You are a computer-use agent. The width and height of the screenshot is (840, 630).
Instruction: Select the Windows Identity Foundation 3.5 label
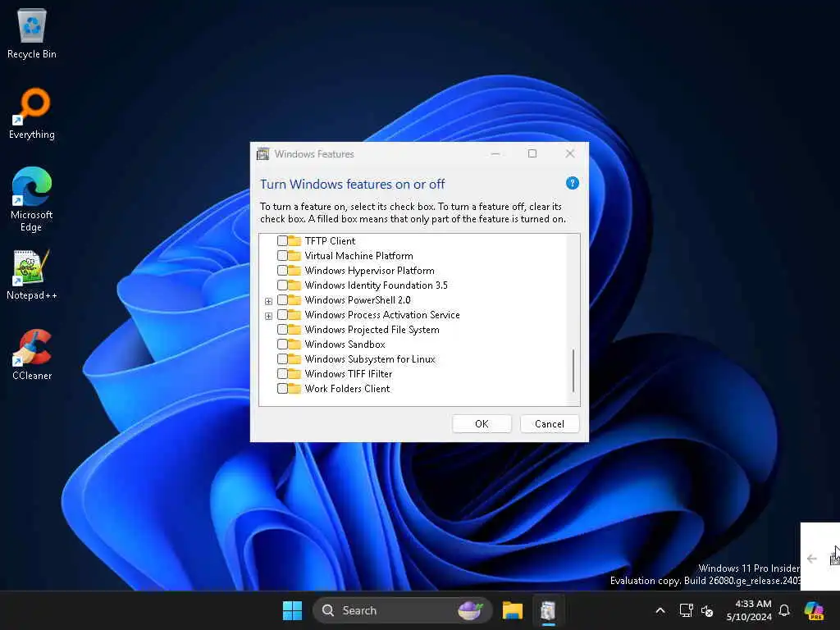(x=376, y=285)
